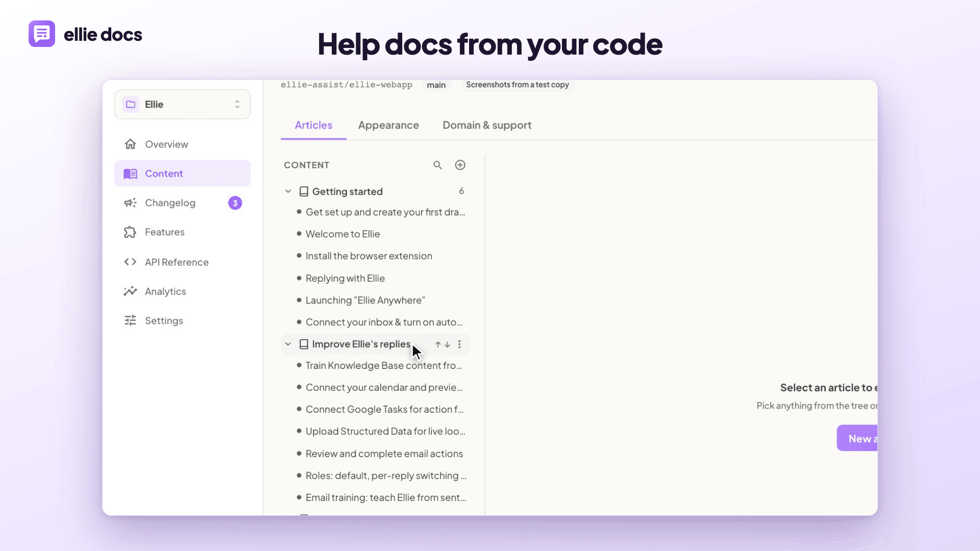Click the folder icon next to Ellie
This screenshot has width=980, height=551.
tap(131, 104)
